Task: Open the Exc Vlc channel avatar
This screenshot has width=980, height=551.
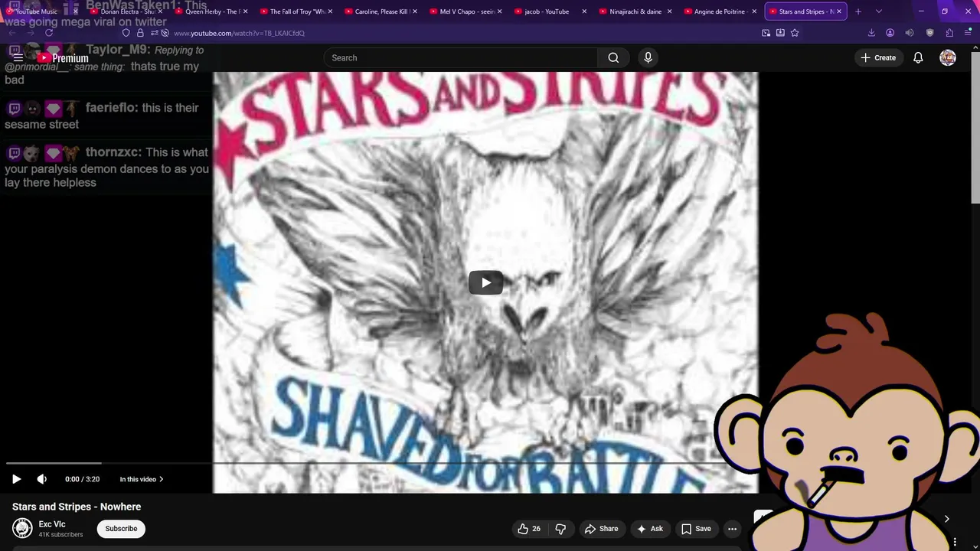Action: tap(22, 528)
